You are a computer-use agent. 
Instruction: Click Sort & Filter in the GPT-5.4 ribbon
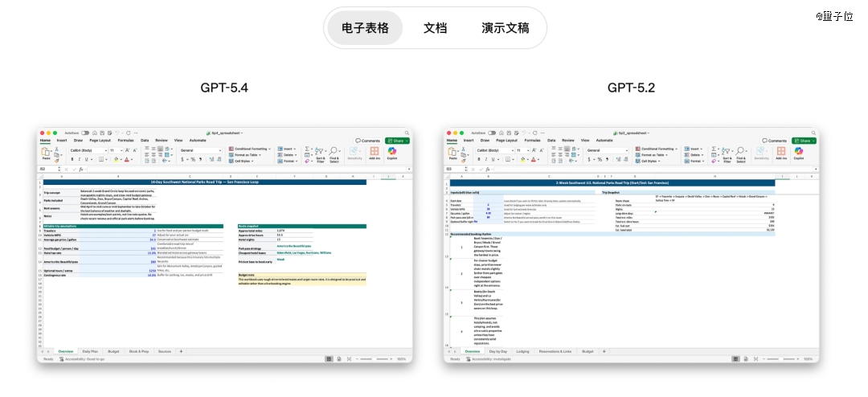coord(321,153)
